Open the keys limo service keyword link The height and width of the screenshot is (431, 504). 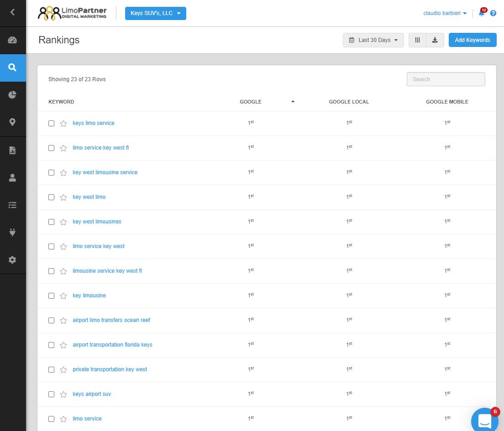pyautogui.click(x=94, y=123)
